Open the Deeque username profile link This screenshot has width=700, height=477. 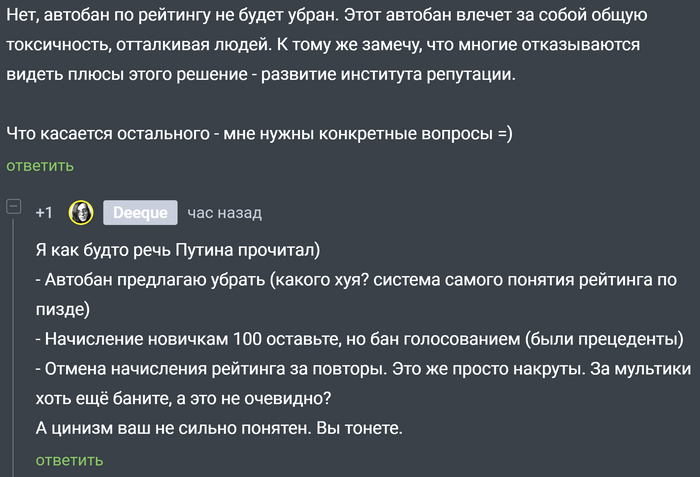(x=140, y=213)
